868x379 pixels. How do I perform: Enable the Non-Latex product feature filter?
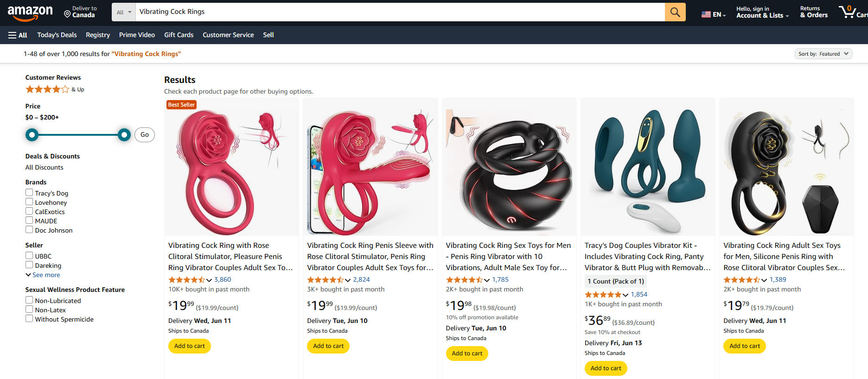(29, 310)
